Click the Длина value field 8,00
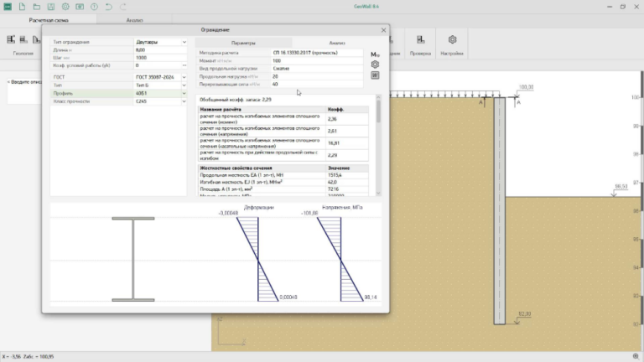The height and width of the screenshot is (362, 644). (160, 49)
